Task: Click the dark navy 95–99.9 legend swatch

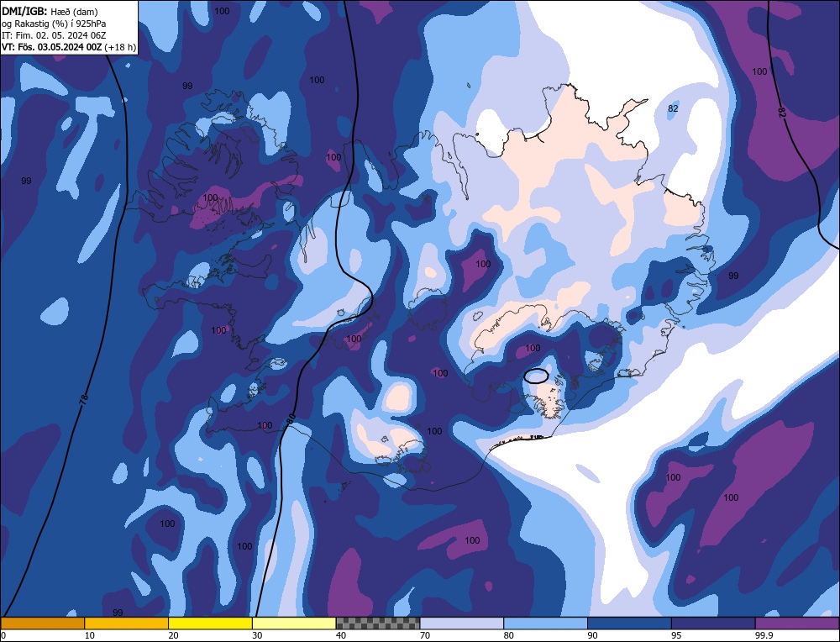Action: 713,624
